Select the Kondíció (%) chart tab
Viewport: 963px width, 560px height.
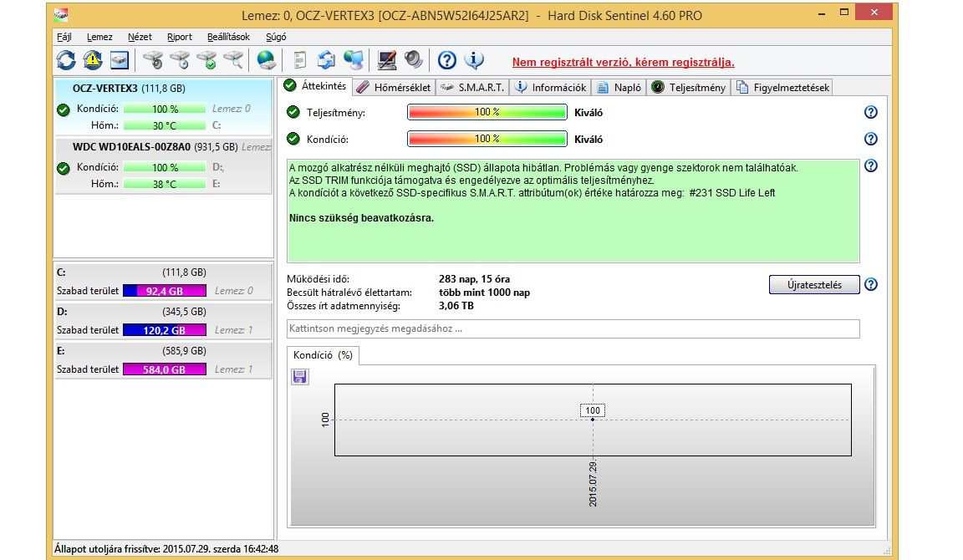pos(323,355)
